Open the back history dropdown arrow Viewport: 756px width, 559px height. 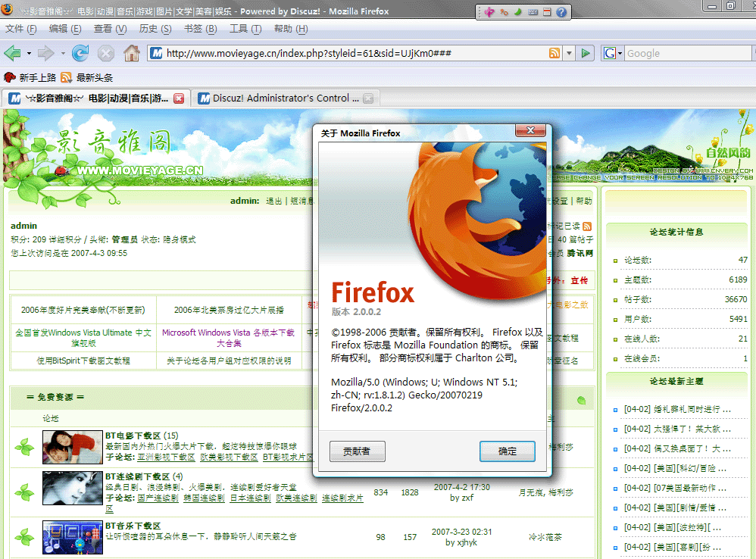click(x=29, y=53)
